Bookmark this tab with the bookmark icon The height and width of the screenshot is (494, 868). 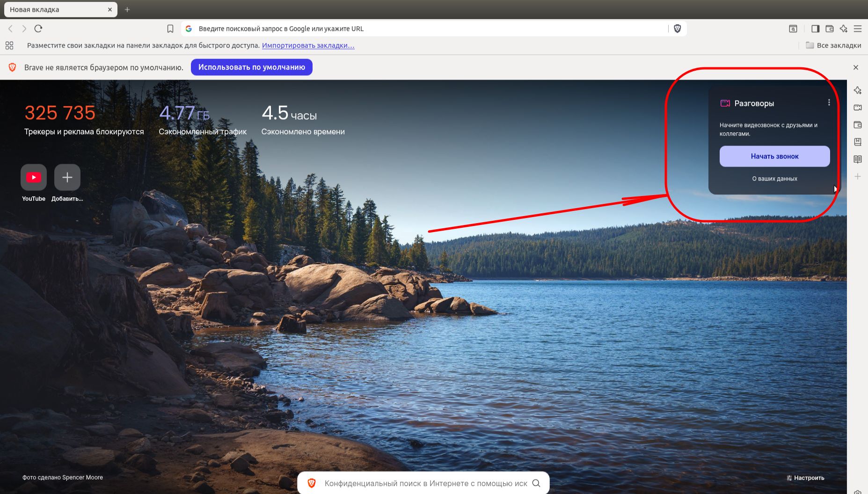pyautogui.click(x=170, y=29)
